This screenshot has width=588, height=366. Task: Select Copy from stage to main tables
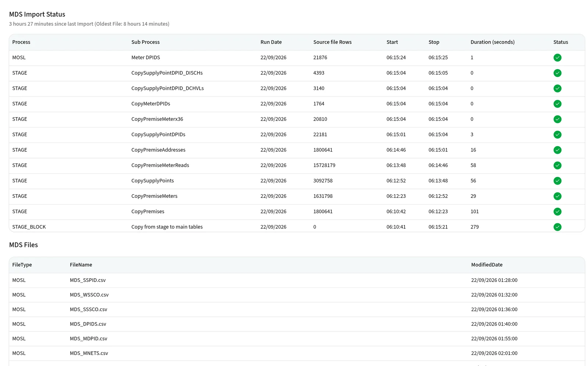(x=167, y=227)
